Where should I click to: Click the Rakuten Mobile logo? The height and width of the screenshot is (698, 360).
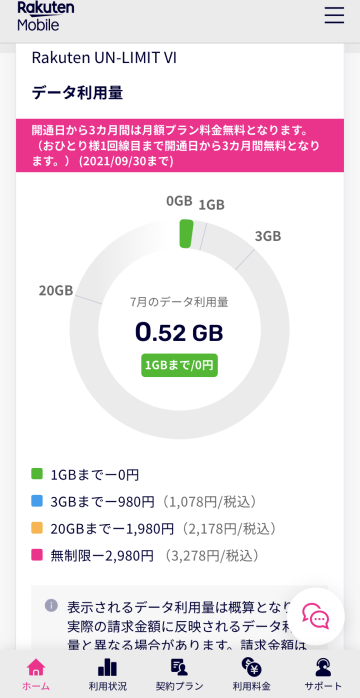coord(45,16)
